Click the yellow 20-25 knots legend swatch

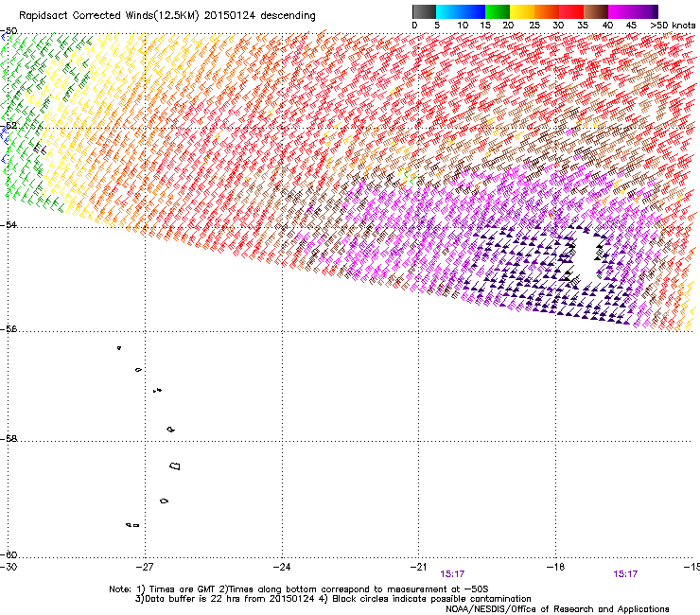coord(522,11)
